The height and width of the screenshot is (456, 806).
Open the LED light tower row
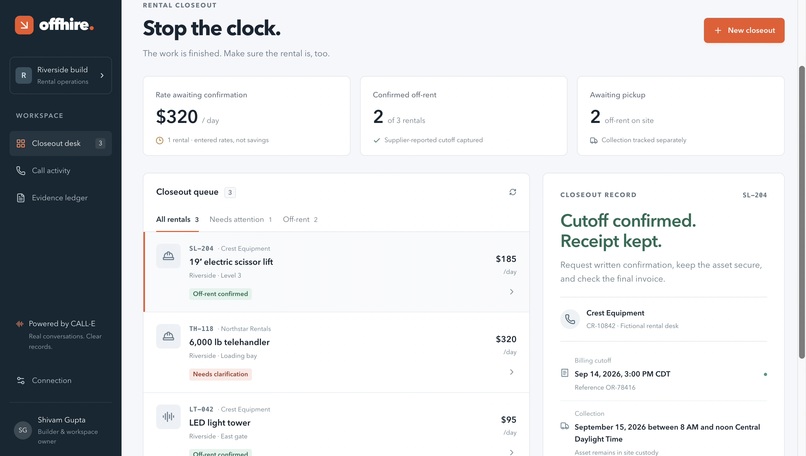click(336, 425)
